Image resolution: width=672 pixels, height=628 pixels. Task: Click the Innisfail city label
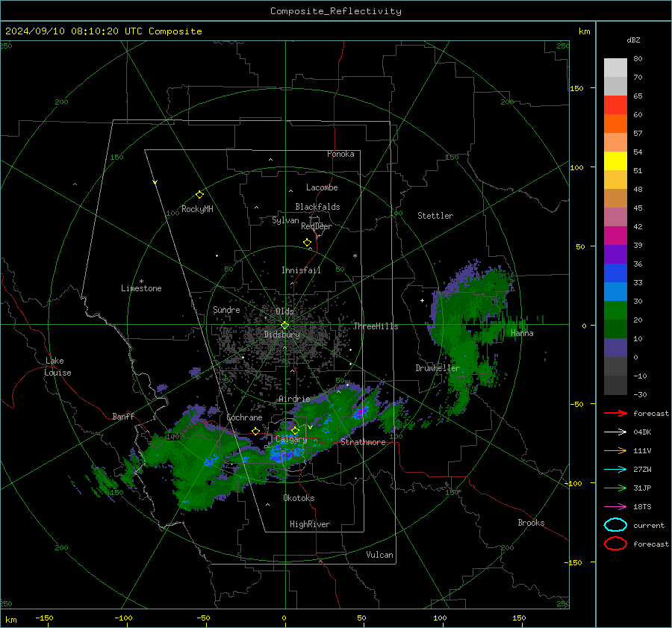tap(301, 270)
